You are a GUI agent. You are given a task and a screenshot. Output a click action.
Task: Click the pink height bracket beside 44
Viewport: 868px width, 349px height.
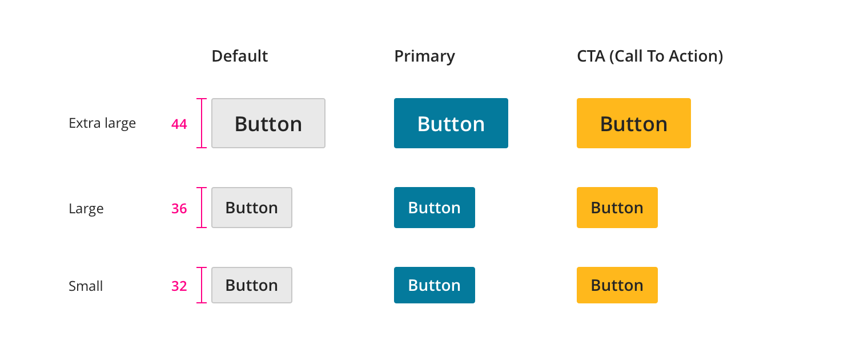coord(202,123)
